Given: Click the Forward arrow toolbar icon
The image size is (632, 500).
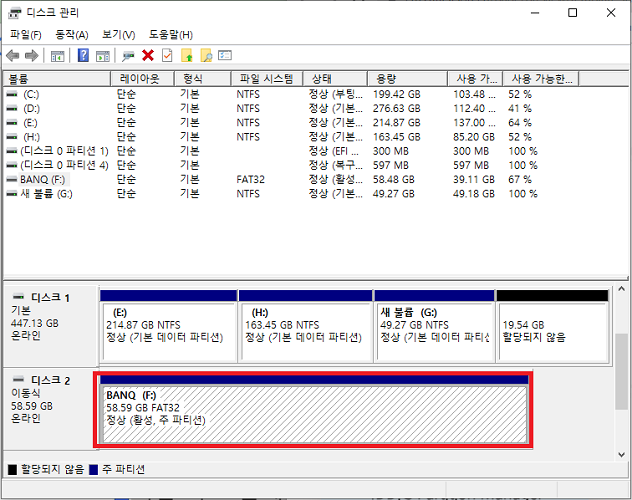Looking at the screenshot, I should [32, 56].
